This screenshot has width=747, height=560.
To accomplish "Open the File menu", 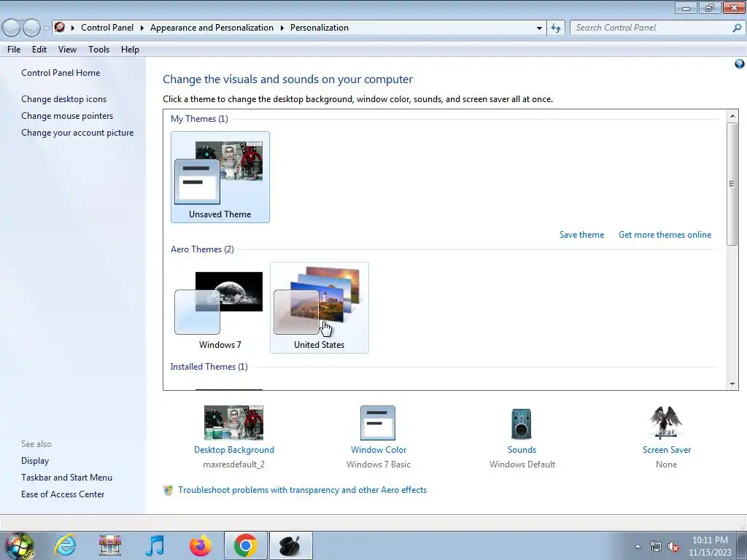I will [14, 50].
